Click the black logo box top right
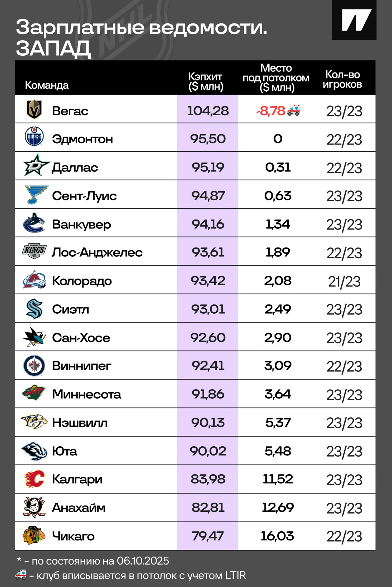Viewport: 392px width, 587px height. tap(354, 20)
